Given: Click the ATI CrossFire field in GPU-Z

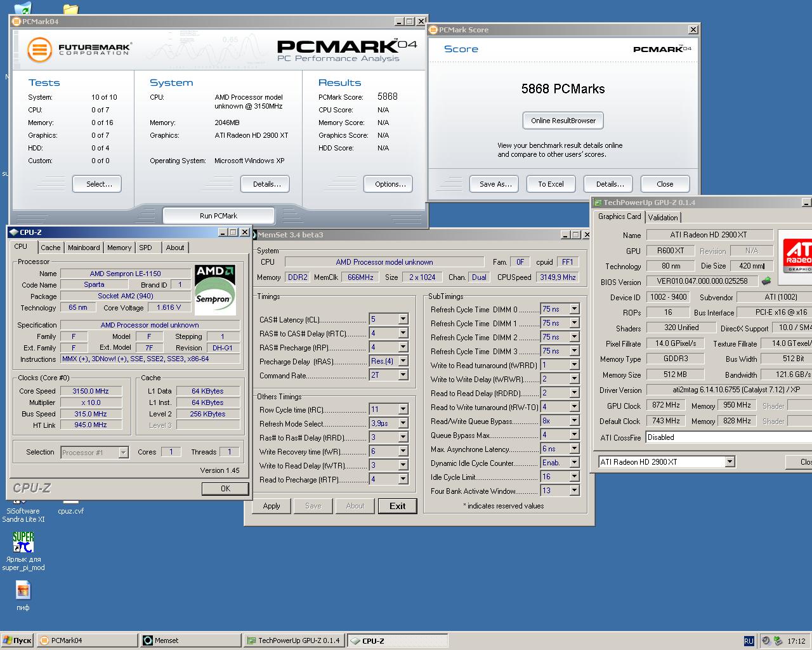Looking at the screenshot, I should (728, 437).
